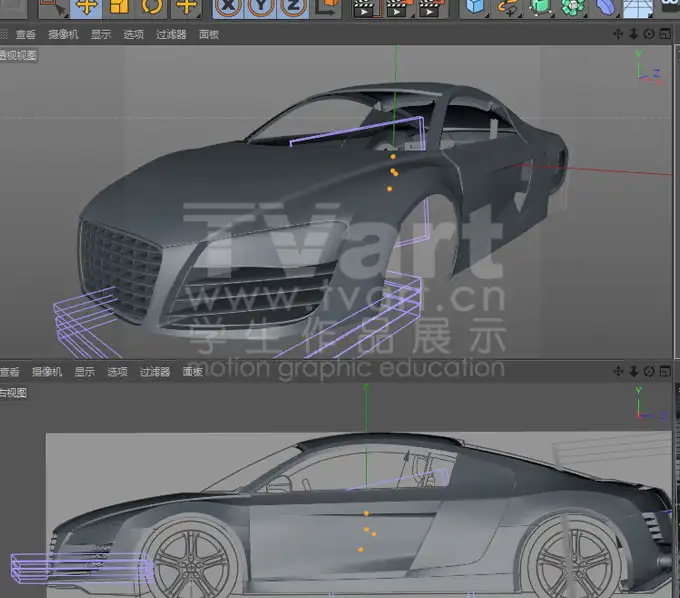This screenshot has height=598, width=680.
Task: Switch the coordinate system mode icon
Action: click(328, 8)
